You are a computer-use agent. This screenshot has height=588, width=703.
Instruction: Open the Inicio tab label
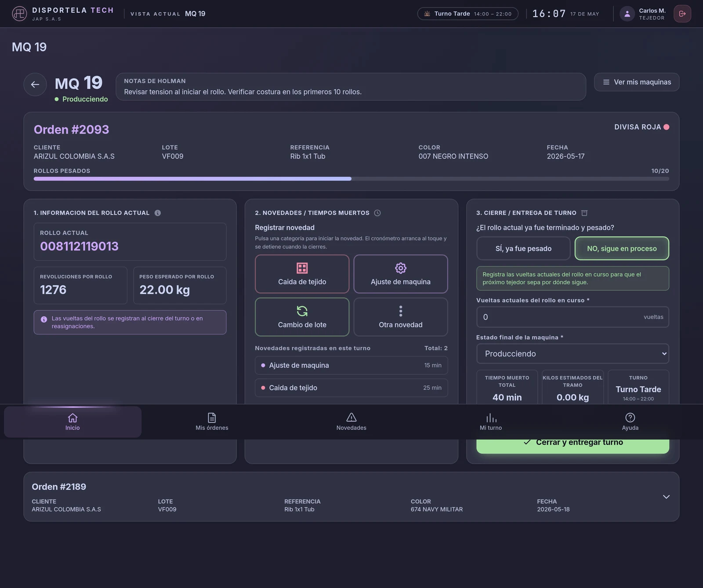pos(72,428)
